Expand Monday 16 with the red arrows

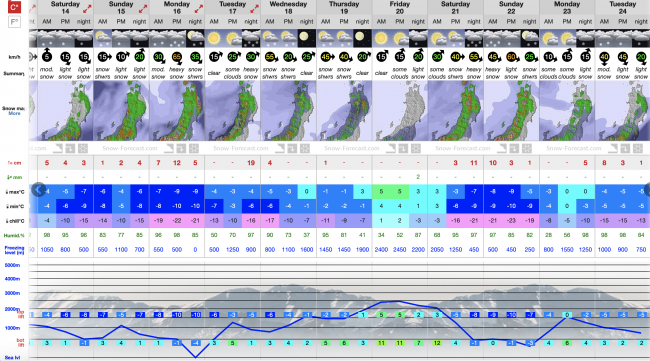click(199, 8)
